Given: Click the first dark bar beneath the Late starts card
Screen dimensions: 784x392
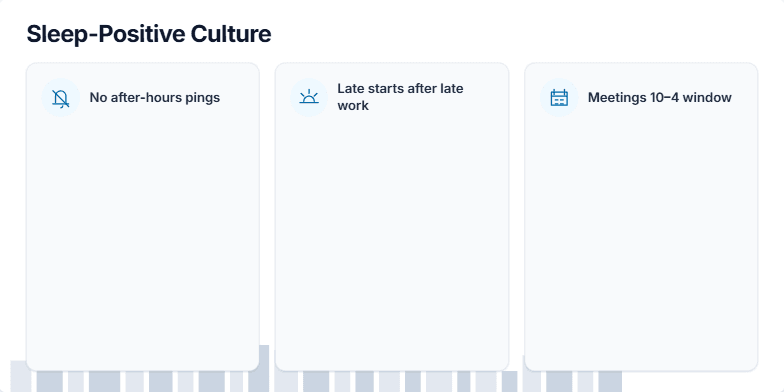Looking at the screenshot, I should tap(316, 382).
